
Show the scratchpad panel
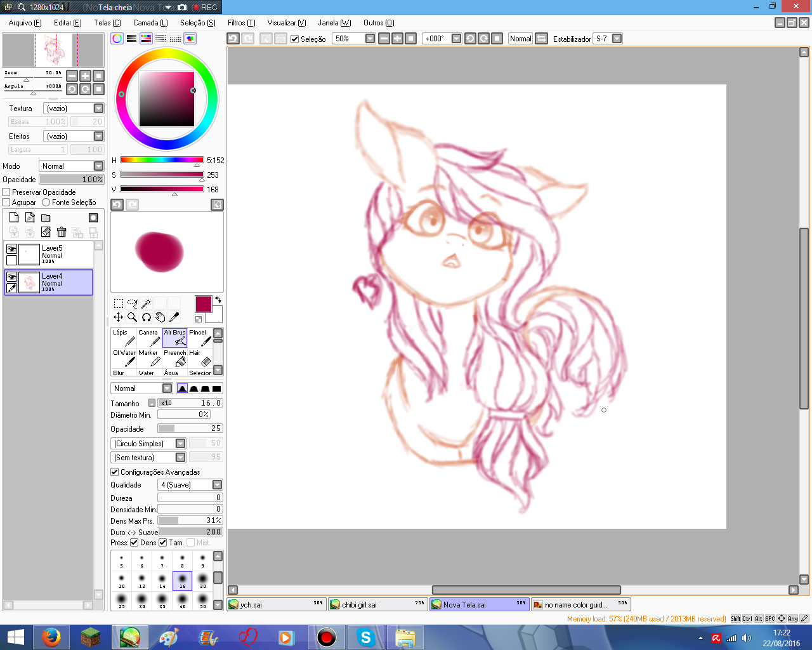point(190,38)
